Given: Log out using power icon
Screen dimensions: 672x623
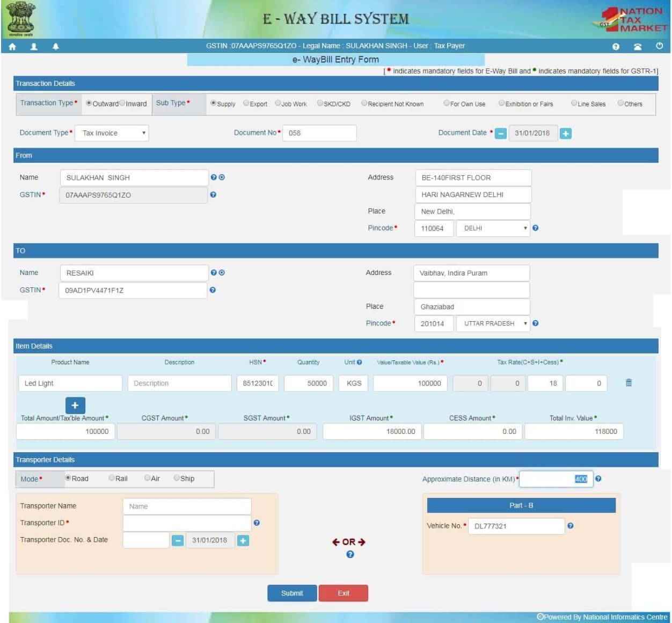Looking at the screenshot, I should (x=660, y=46).
